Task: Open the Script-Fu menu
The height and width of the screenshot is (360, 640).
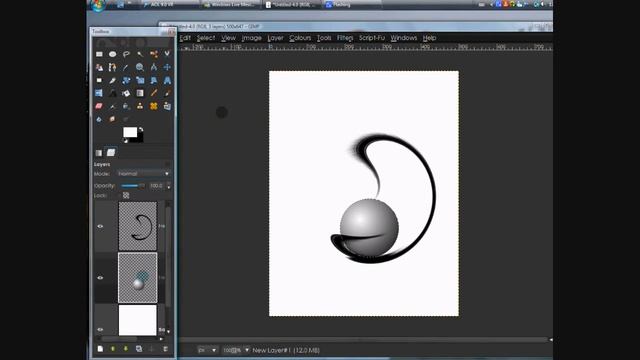Action: 372,38
